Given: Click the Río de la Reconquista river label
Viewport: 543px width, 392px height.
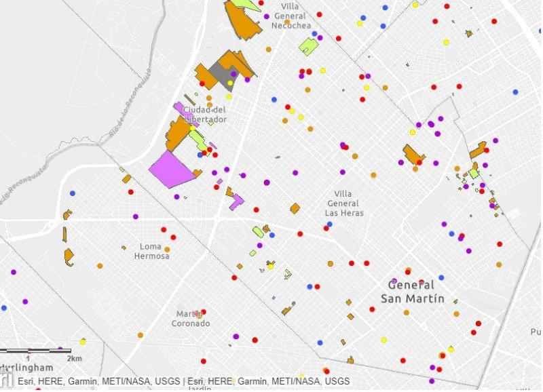Looking at the screenshot, I should pos(130,104).
